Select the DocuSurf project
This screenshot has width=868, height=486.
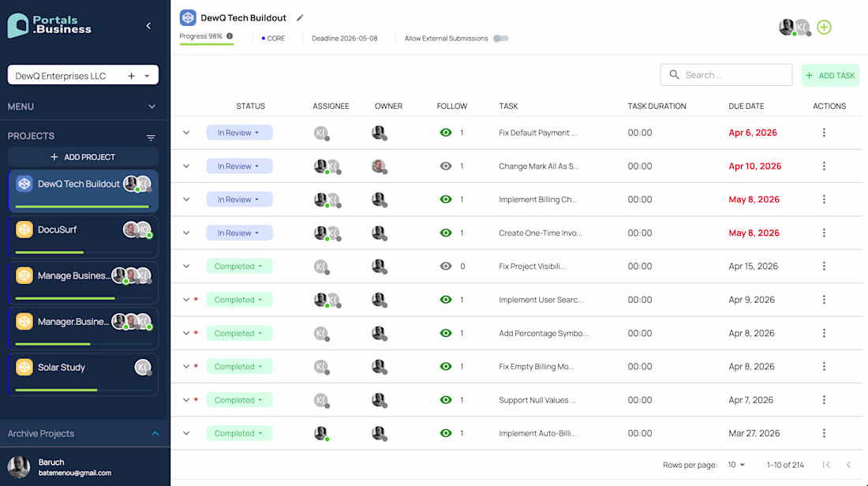(x=83, y=237)
